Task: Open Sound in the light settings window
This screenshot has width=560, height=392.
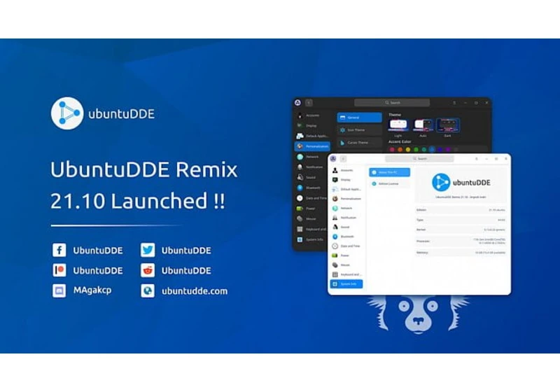Action: 346,227
